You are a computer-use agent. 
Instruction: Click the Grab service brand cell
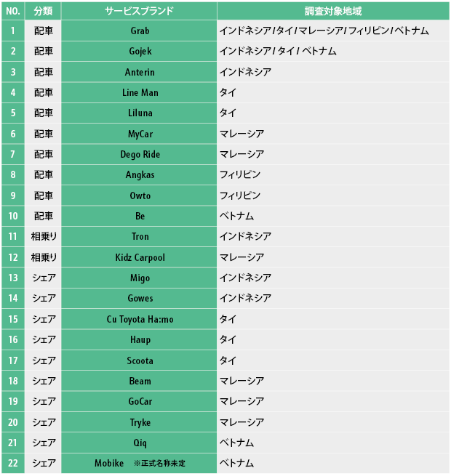pos(140,31)
